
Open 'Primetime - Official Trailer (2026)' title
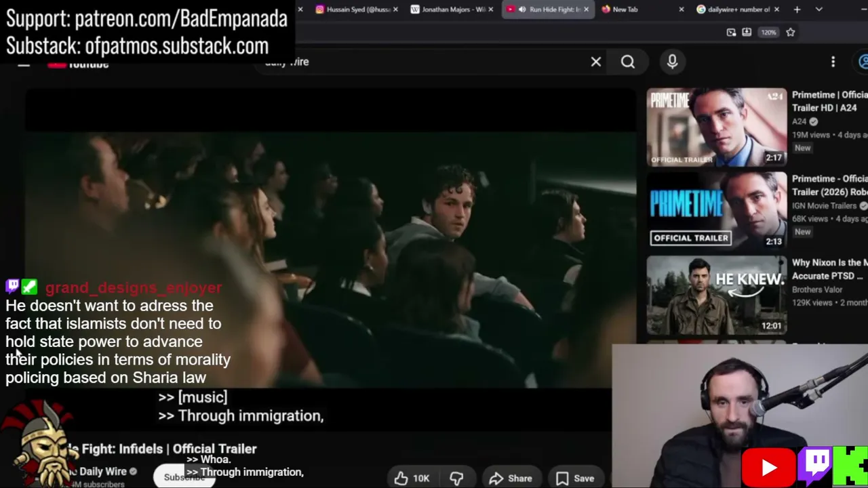coord(830,185)
